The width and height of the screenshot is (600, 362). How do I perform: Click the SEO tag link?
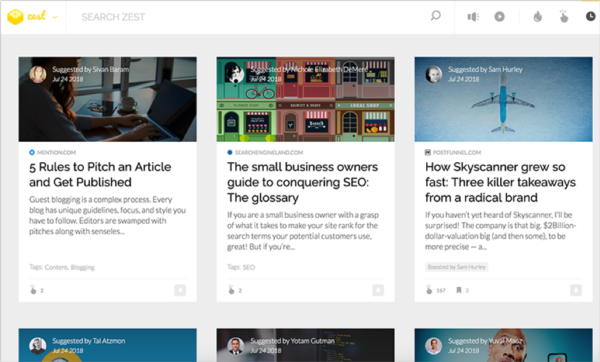tap(249, 267)
